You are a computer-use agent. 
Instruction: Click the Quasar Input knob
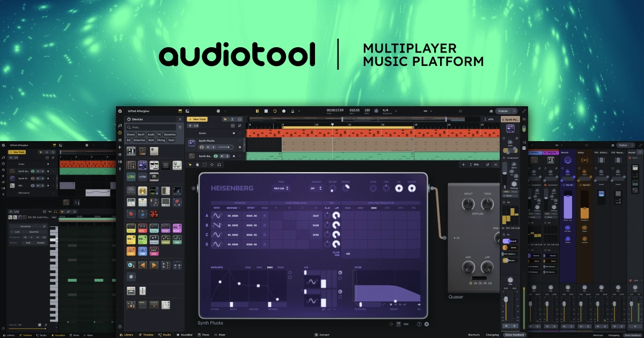[x=468, y=204]
